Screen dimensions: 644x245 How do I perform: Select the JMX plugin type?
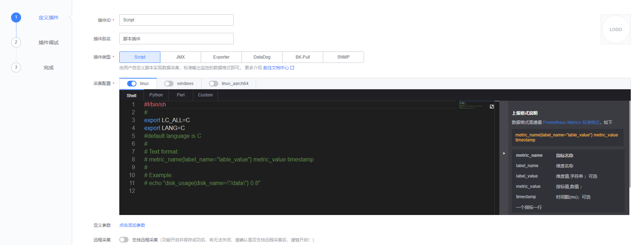click(180, 57)
